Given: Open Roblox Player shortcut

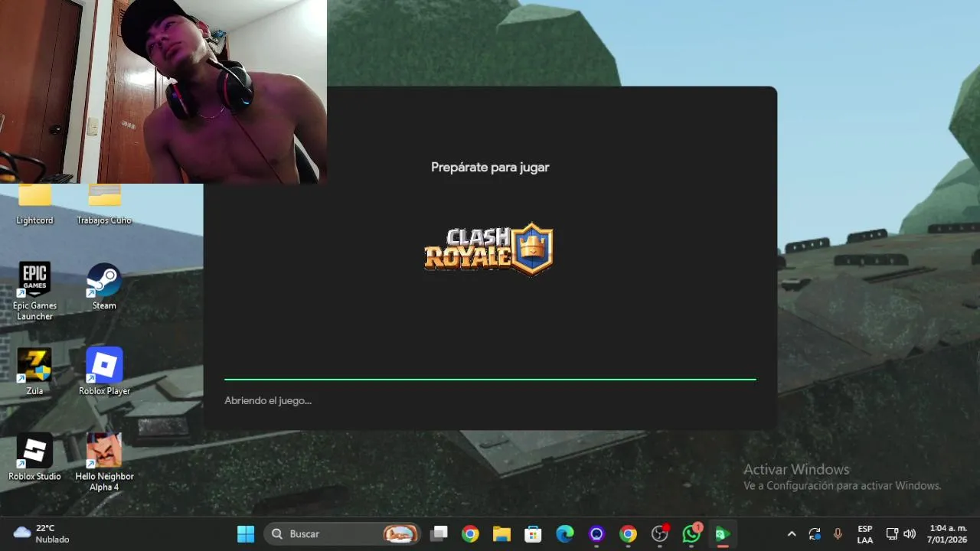Looking at the screenshot, I should tap(104, 372).
